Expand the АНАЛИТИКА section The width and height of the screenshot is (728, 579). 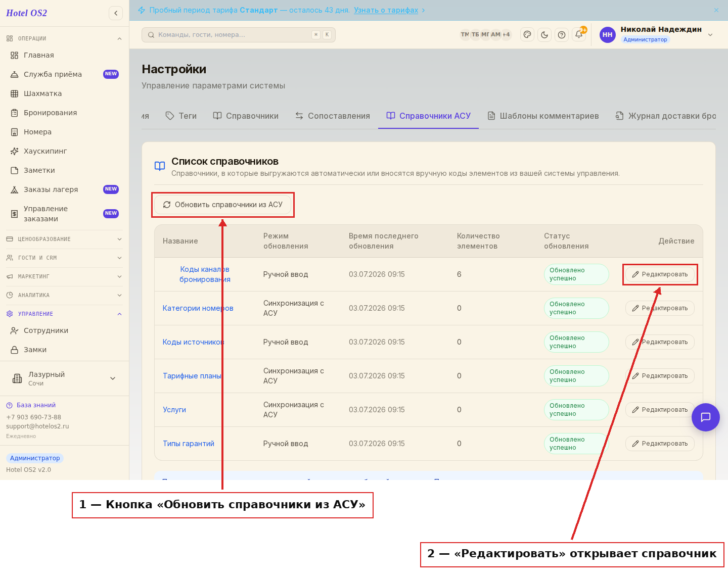coord(64,295)
